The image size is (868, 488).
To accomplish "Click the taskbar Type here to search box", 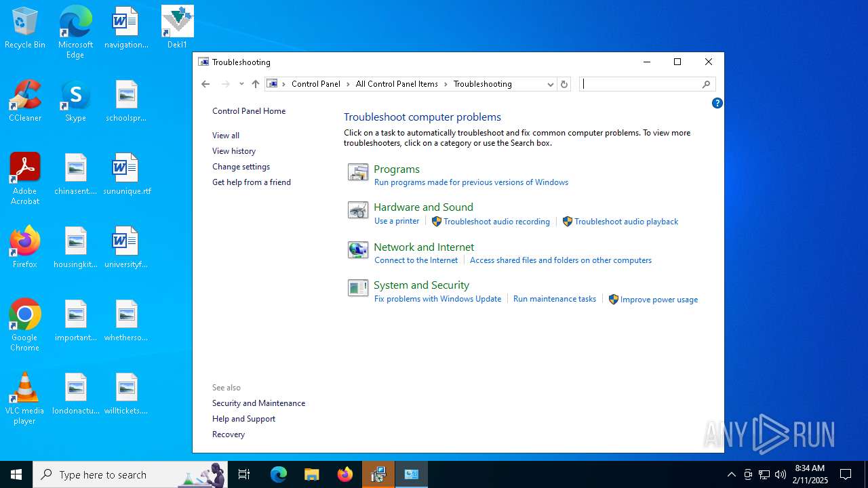I will click(130, 474).
